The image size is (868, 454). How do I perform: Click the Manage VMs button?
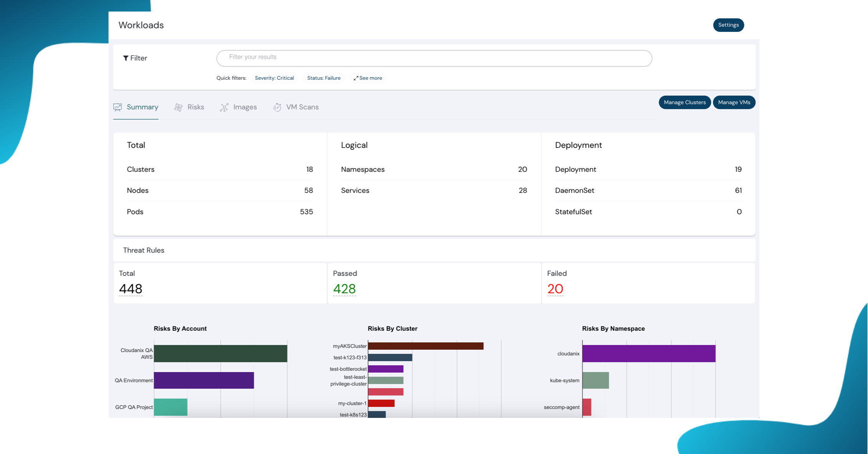click(734, 102)
